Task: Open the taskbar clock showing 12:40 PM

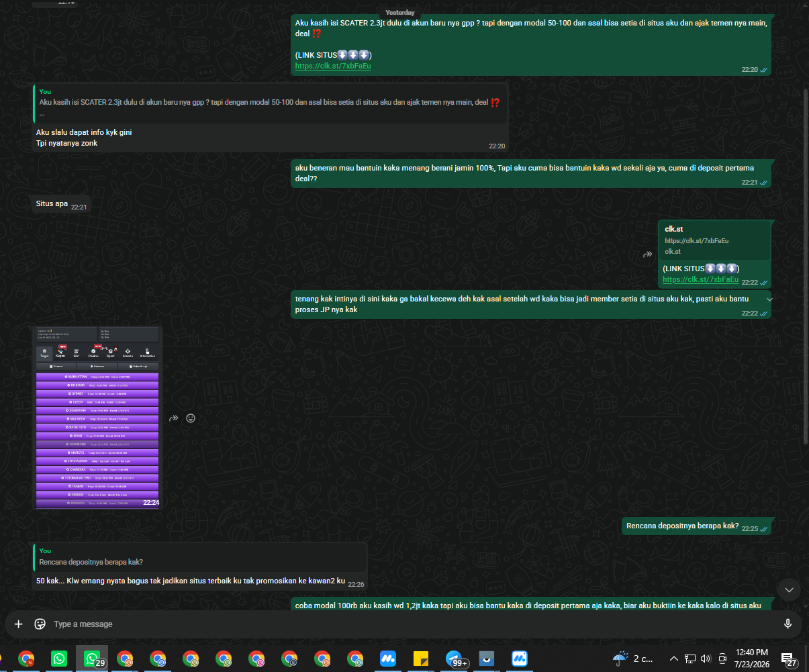Action: pos(751,659)
